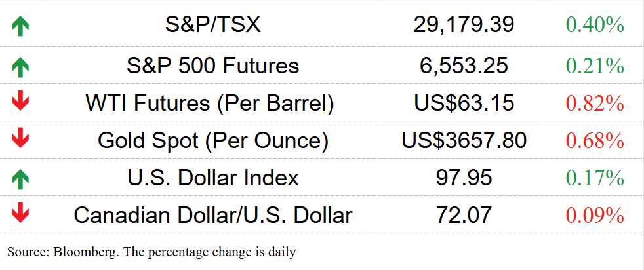Click the Source: Bloomberg footnote text
Viewport: 644px width, 270px height.
coord(151,252)
